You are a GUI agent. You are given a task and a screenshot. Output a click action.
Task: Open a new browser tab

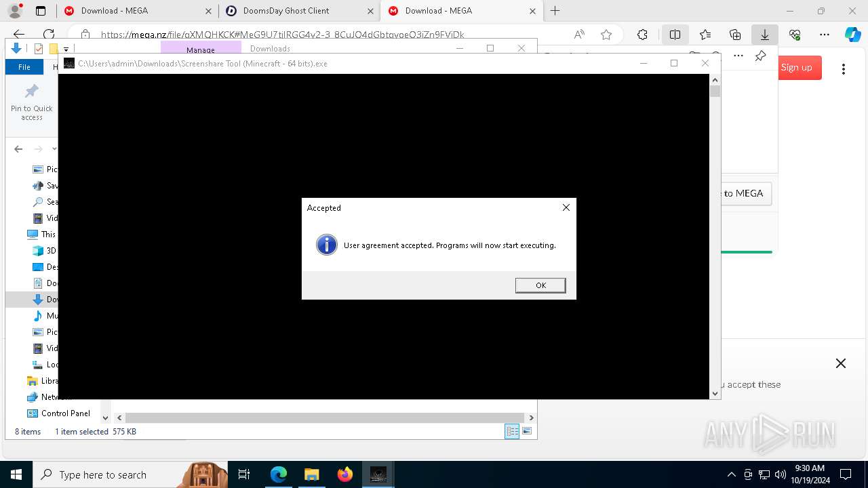click(x=555, y=11)
